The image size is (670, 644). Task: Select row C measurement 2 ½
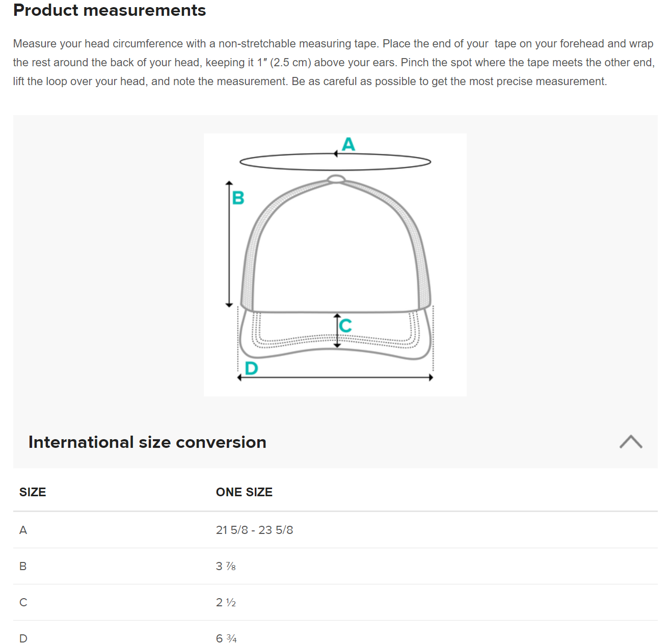pos(226,602)
